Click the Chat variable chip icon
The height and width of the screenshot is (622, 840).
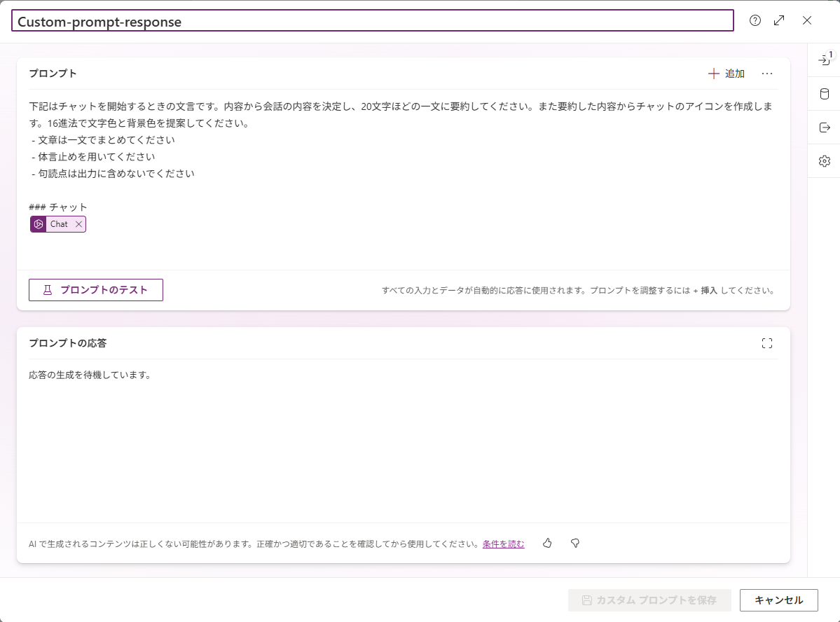[39, 224]
